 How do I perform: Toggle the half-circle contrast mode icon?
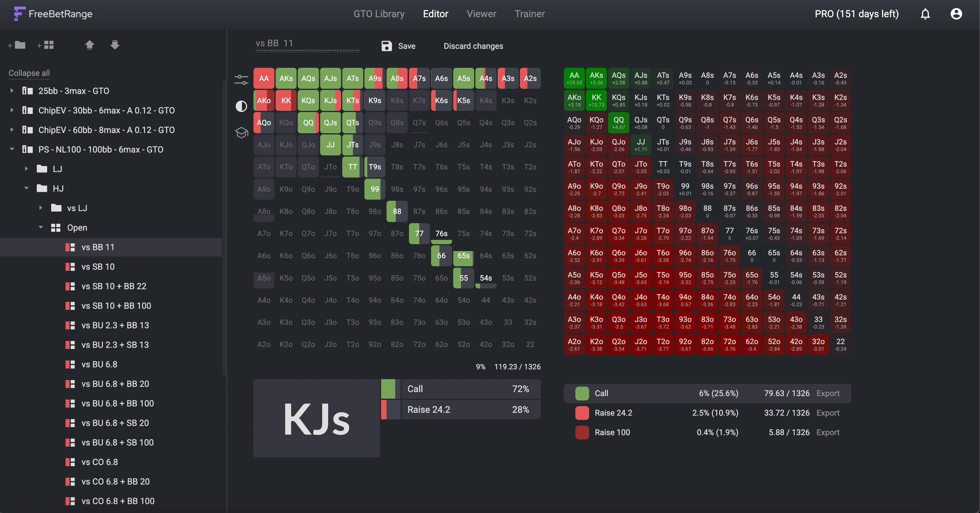241,106
